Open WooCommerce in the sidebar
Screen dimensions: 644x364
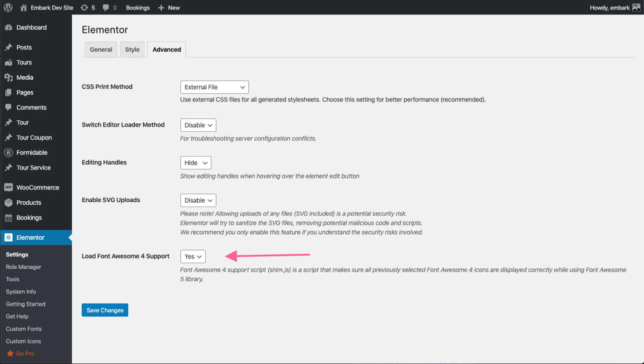(x=38, y=188)
